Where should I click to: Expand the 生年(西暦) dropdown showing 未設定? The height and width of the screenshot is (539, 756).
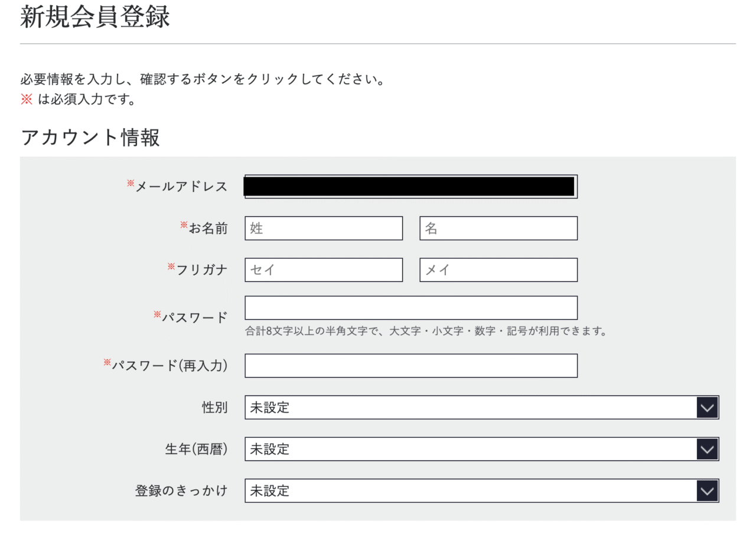click(482, 449)
